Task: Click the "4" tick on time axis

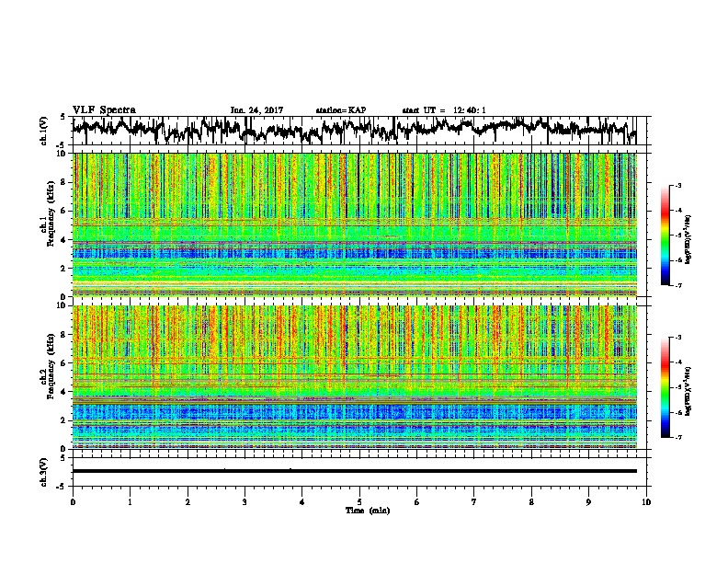Action: pos(302,501)
